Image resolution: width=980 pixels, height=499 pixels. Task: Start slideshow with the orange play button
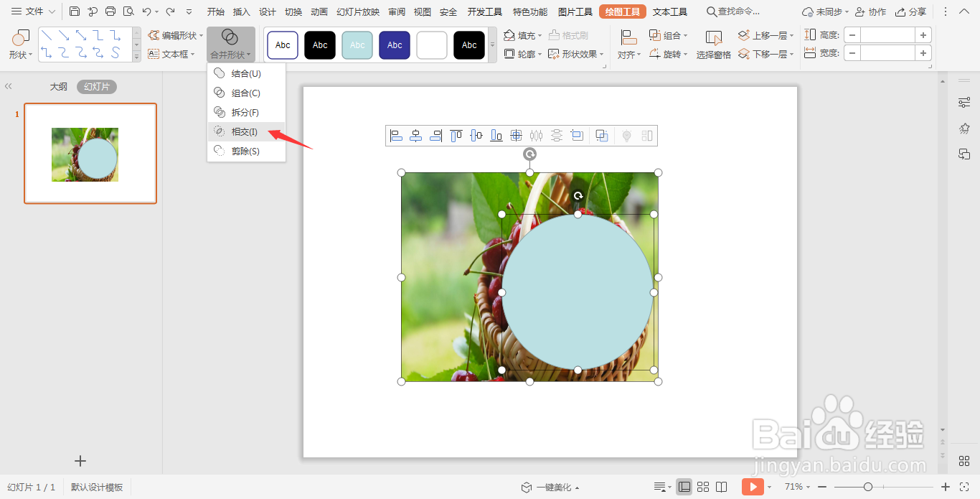tap(752, 487)
